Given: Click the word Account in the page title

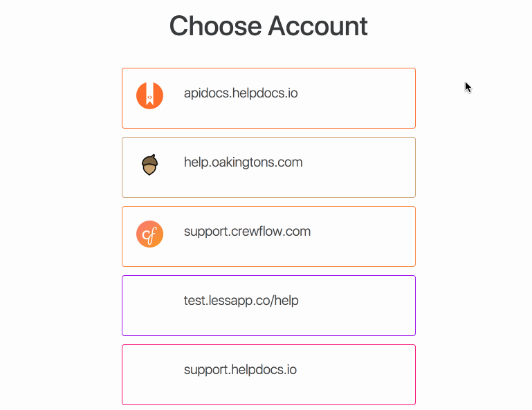Looking at the screenshot, I should [x=318, y=26].
